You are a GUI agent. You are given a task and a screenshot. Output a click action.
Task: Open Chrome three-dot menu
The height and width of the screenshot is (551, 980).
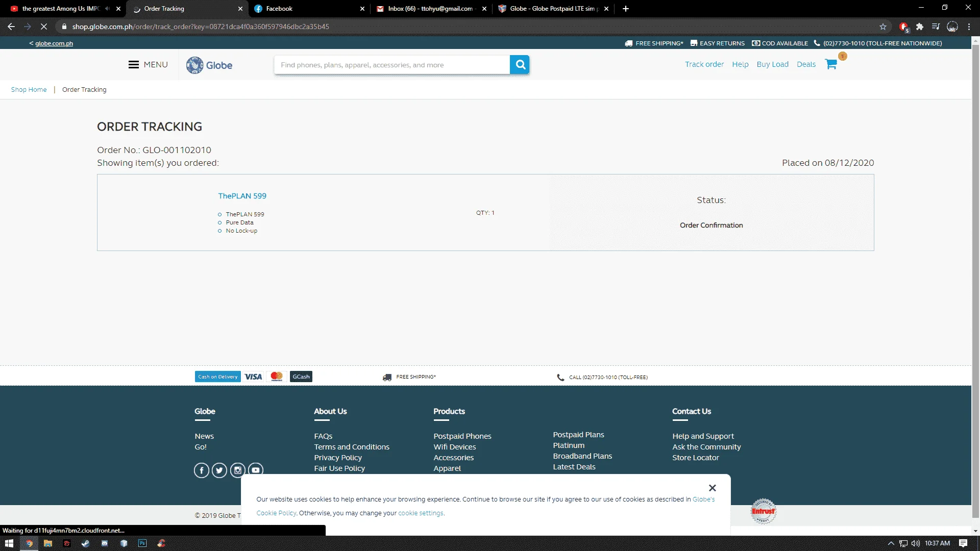pyautogui.click(x=969, y=27)
